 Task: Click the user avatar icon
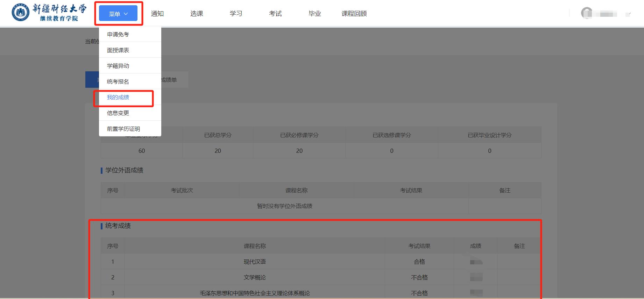(x=586, y=13)
